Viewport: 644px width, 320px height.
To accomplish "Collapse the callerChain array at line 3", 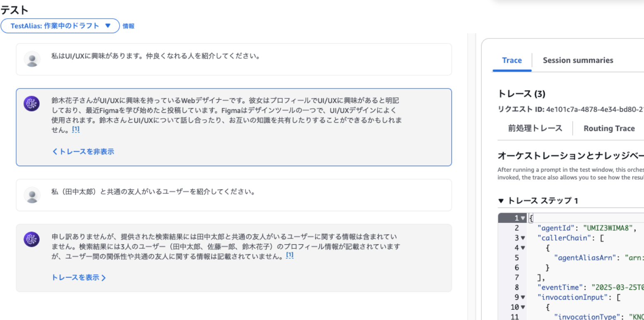I will (x=522, y=238).
